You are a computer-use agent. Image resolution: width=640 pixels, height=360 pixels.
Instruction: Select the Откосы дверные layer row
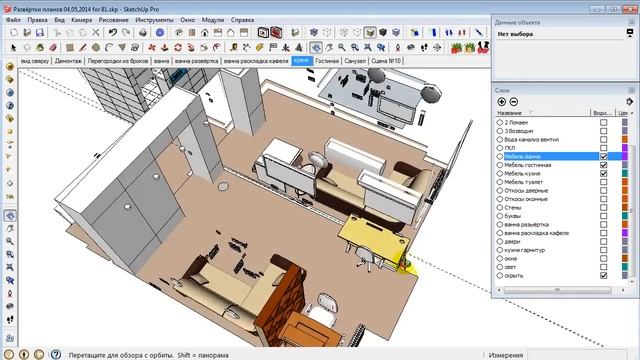[x=561, y=190]
